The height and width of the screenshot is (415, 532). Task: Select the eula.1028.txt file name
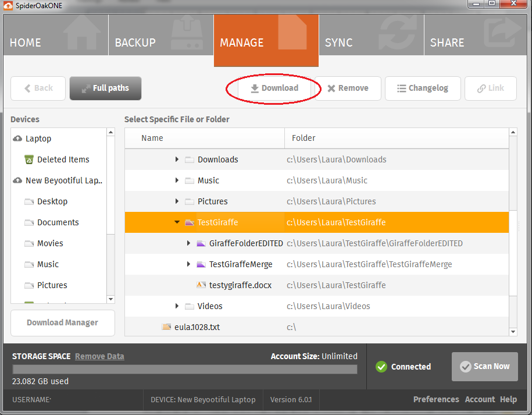(x=197, y=327)
